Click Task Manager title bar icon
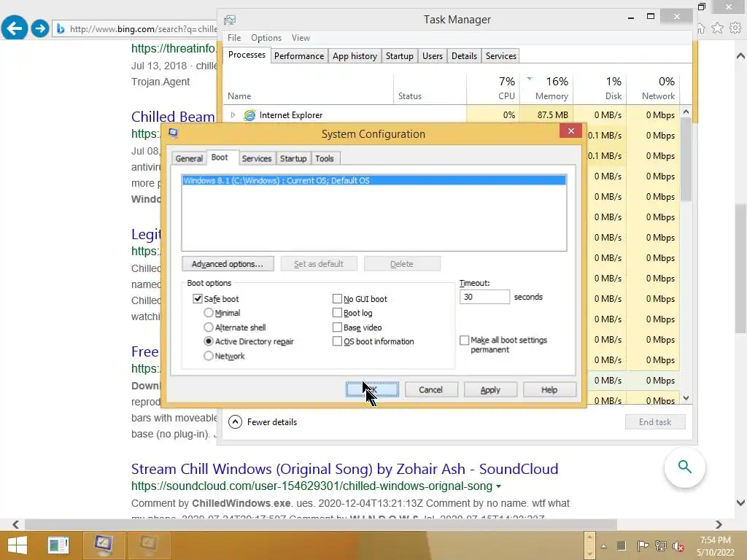Viewport: 747px width, 560px height. pos(230,20)
